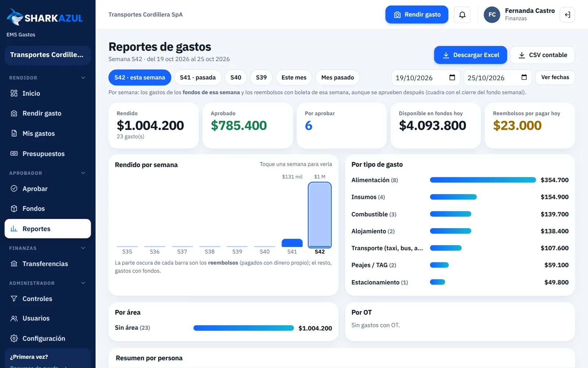588x368 pixels.
Task: Select the S41 bar in weekly chart
Action: [x=292, y=243]
